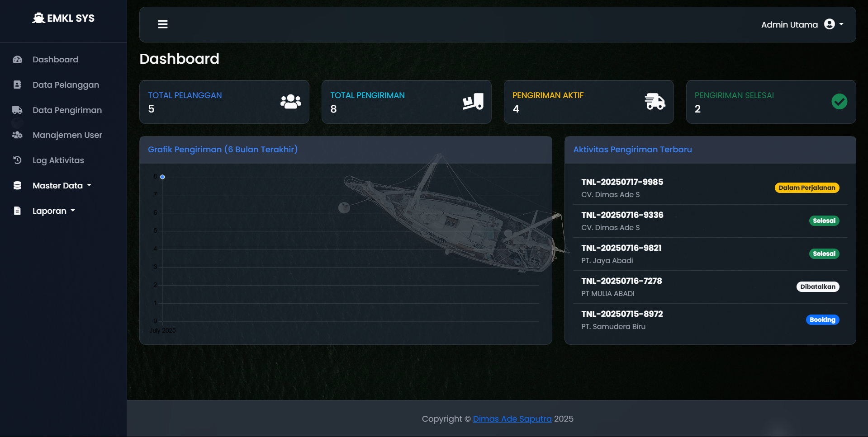Click the Dalam Perjalanan status badge
The width and height of the screenshot is (868, 437).
(x=806, y=187)
